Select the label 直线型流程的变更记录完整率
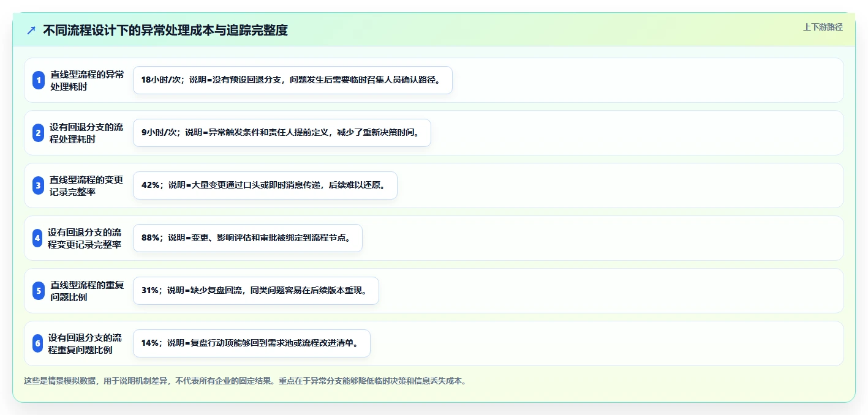The image size is (868, 415). [x=86, y=185]
